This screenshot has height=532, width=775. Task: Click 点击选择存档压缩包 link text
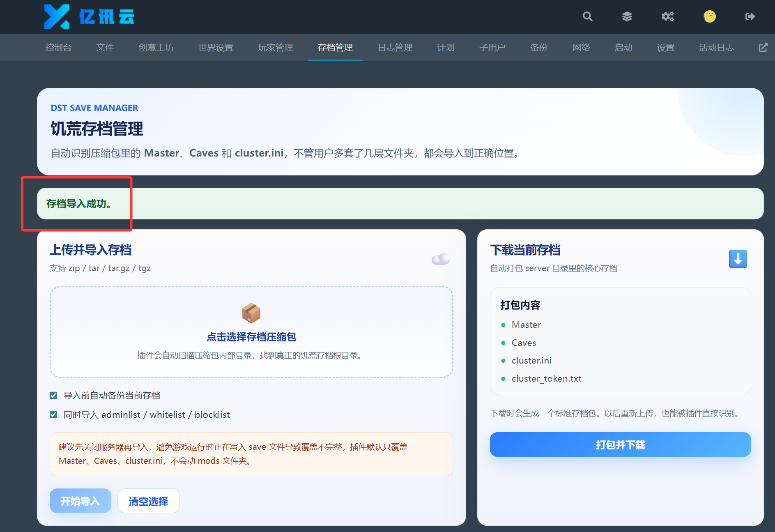coord(251,337)
